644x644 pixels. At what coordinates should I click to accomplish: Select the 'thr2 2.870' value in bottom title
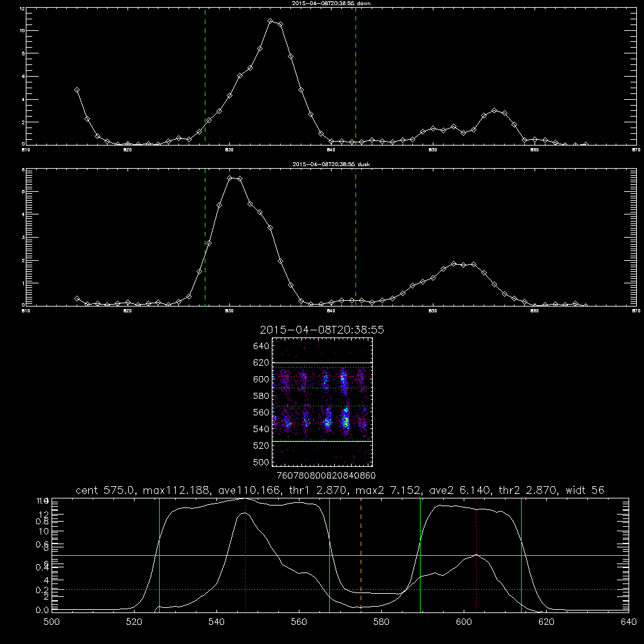[x=529, y=490]
